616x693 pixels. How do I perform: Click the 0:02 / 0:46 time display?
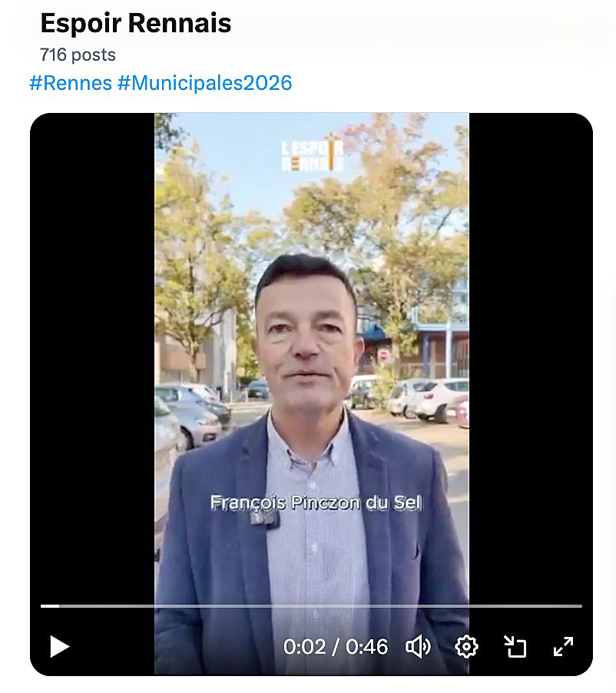tap(336, 647)
